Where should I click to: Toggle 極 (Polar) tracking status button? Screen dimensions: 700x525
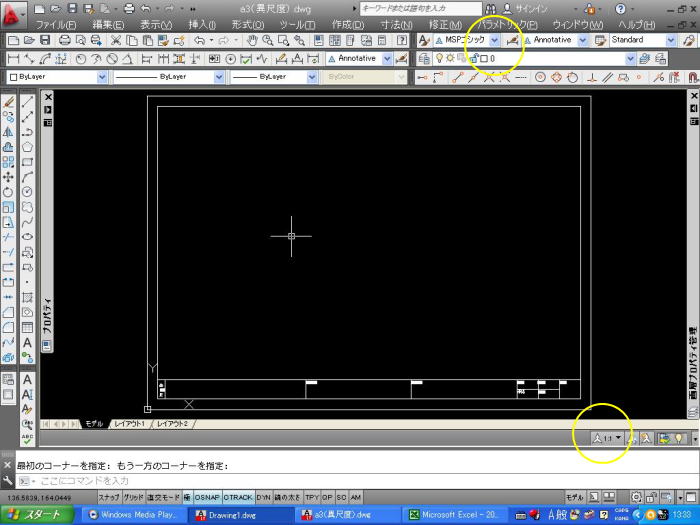coord(188,497)
